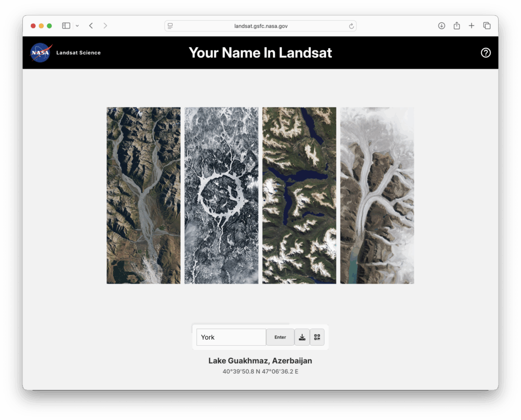Show the QR code for sharing

pos(317,337)
